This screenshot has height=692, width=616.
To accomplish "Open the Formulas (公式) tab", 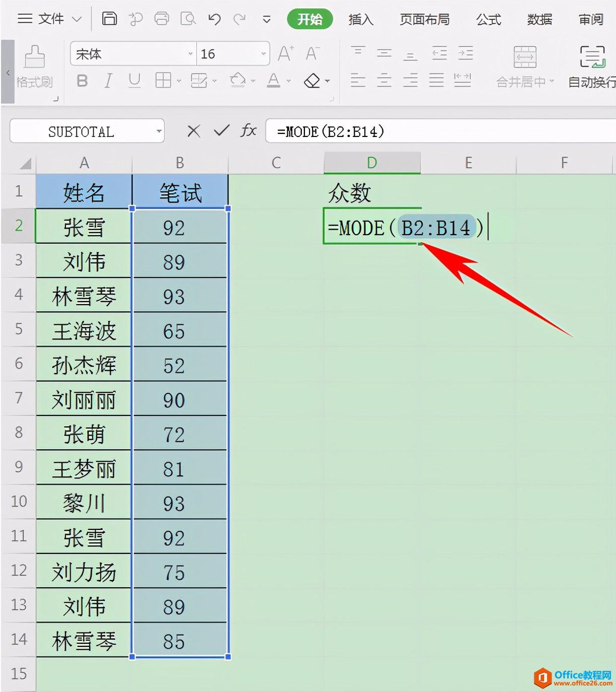I will (489, 20).
